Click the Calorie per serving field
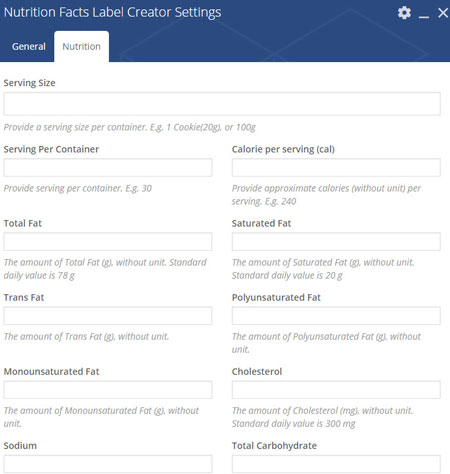 (336, 167)
